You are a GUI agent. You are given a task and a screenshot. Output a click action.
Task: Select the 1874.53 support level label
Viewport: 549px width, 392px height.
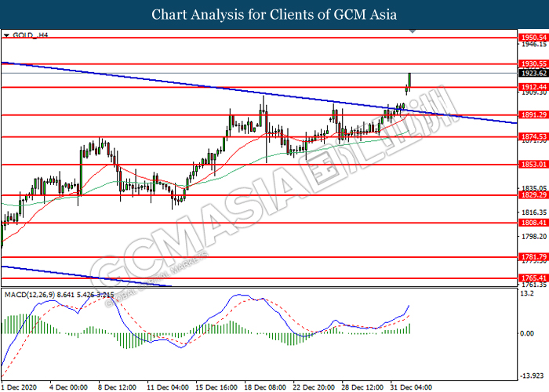533,136
